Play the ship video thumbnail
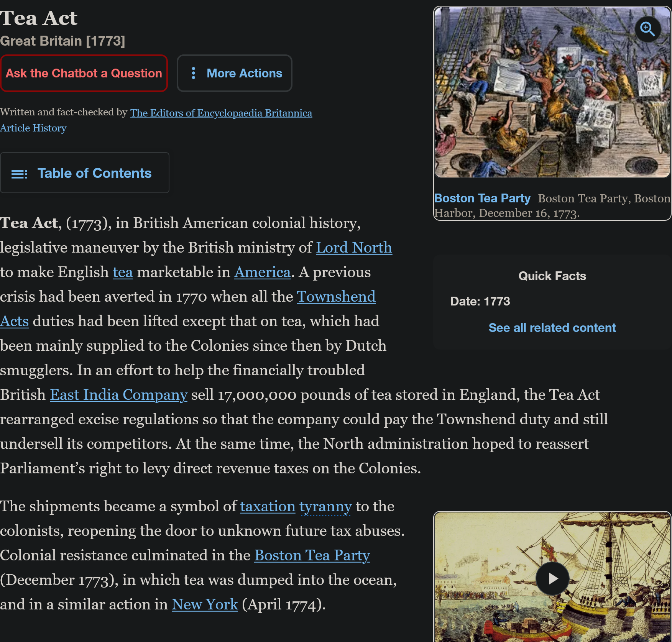This screenshot has width=672, height=642. (552, 578)
